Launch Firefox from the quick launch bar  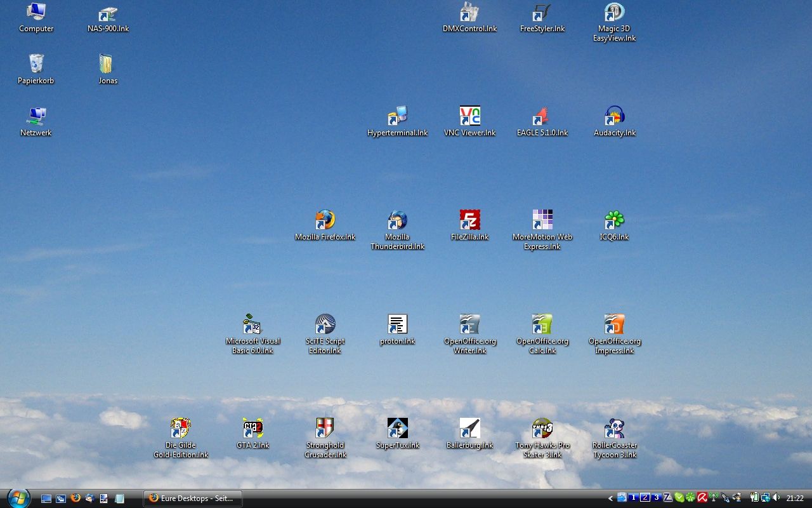pos(75,498)
